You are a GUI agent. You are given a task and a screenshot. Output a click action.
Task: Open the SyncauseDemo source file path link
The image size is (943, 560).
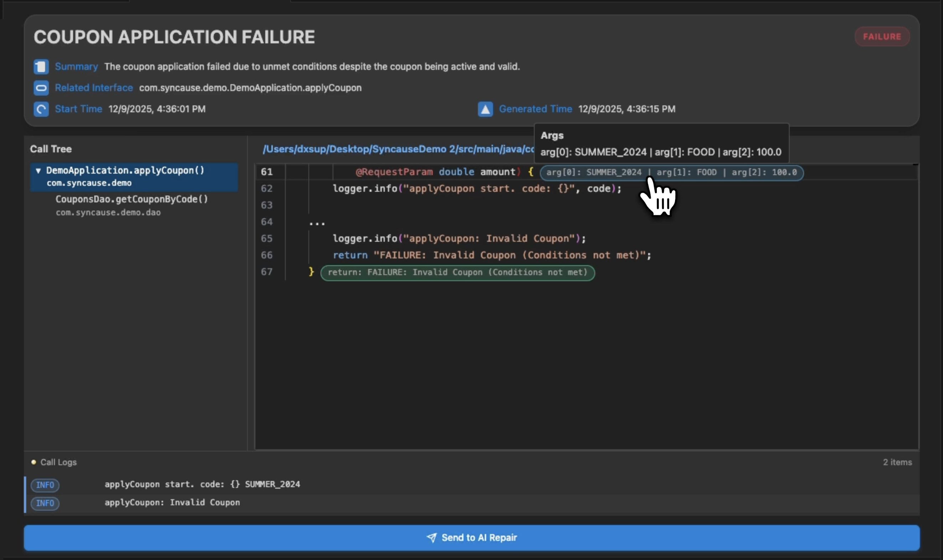click(x=396, y=149)
